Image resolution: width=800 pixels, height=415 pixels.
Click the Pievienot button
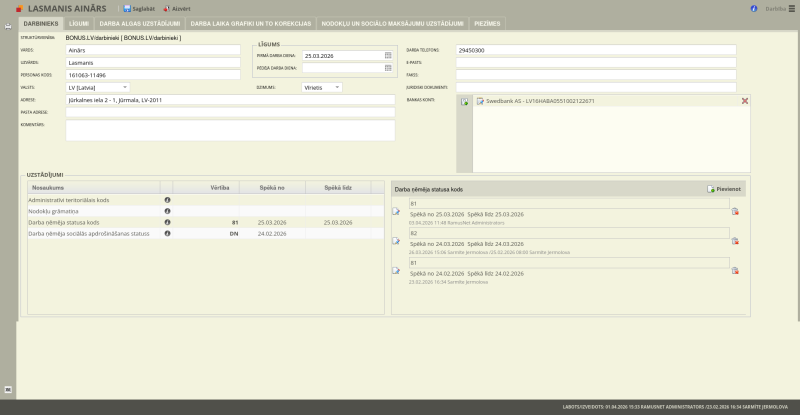click(x=724, y=188)
